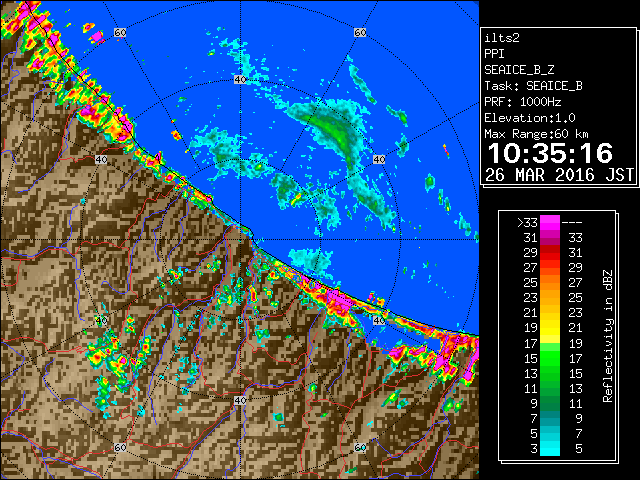Click the radar site name 'ilts2'
The width and height of the screenshot is (640, 480).
(502, 38)
